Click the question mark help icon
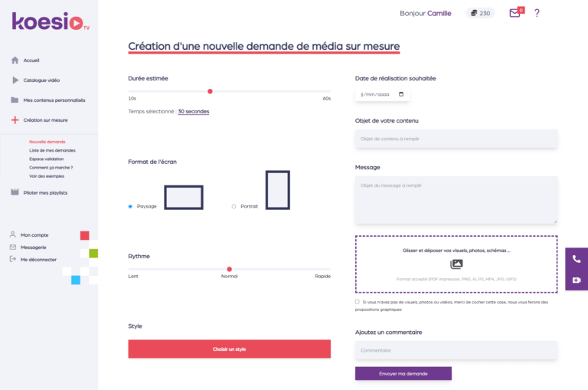Viewport: 588px width, 390px height. [537, 13]
